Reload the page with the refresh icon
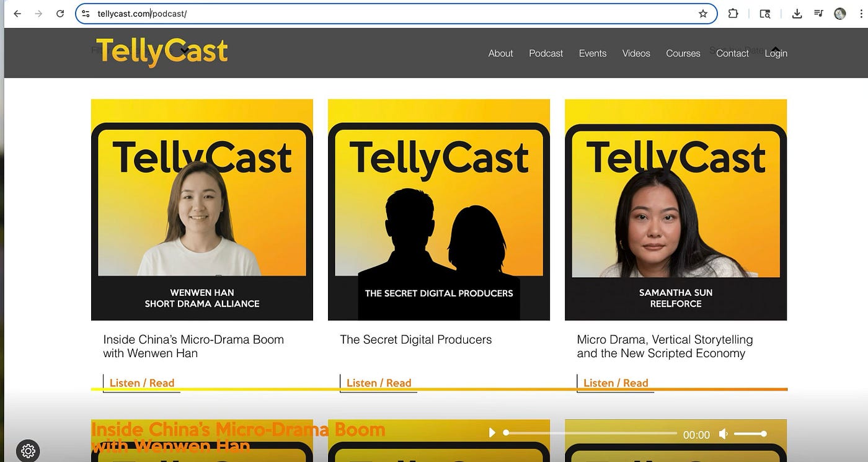868x462 pixels. tap(60, 14)
